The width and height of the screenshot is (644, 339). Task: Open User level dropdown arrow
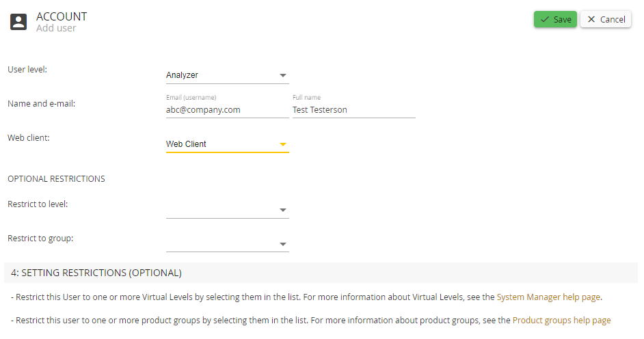(282, 75)
